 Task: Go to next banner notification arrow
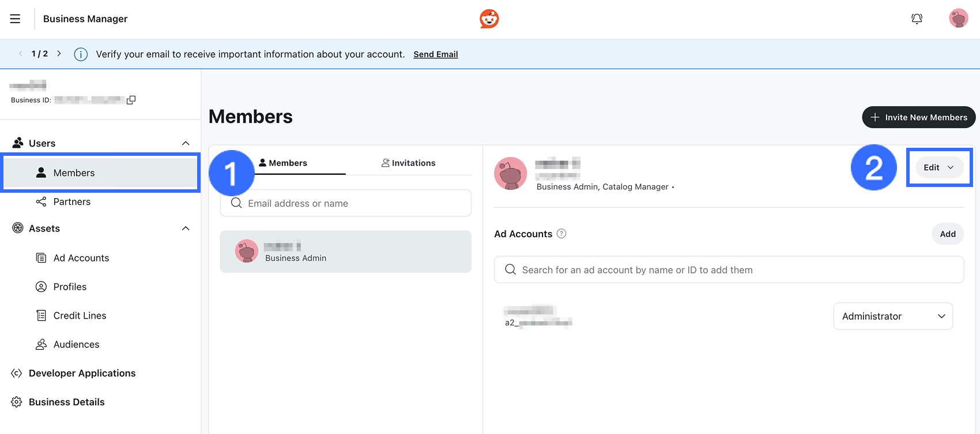tap(59, 54)
